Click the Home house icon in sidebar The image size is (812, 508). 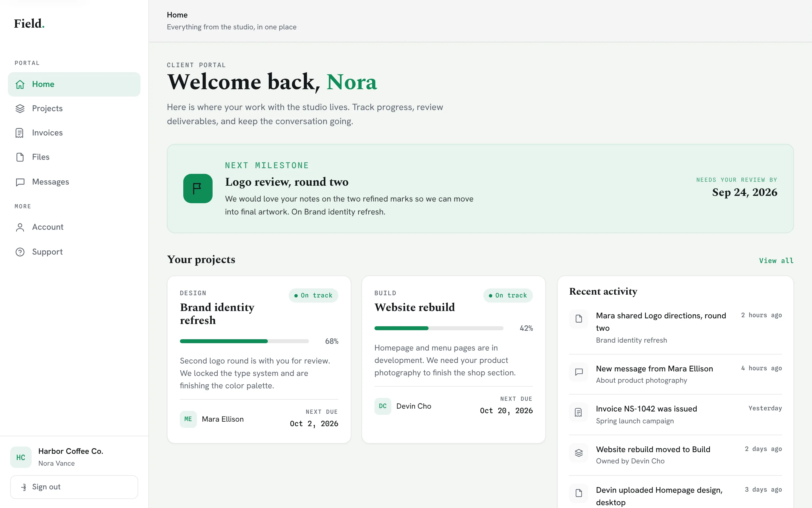pyautogui.click(x=20, y=84)
